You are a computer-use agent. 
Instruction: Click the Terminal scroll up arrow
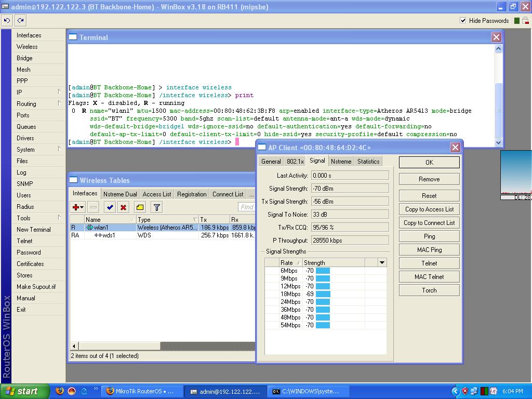498,49
